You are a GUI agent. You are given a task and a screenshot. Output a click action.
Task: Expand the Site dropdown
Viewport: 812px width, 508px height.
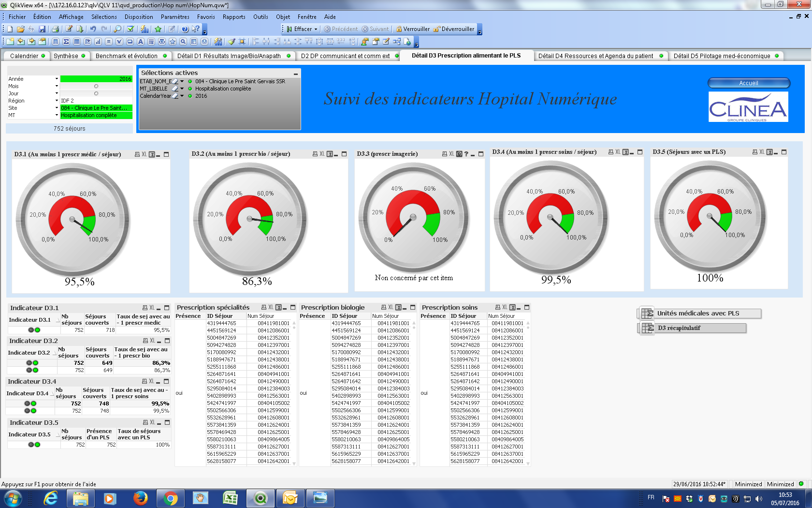57,108
